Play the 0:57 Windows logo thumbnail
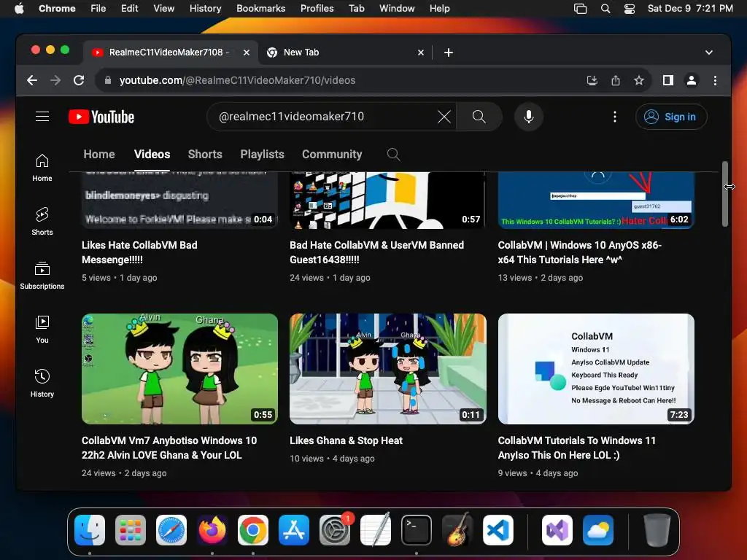 coord(388,200)
